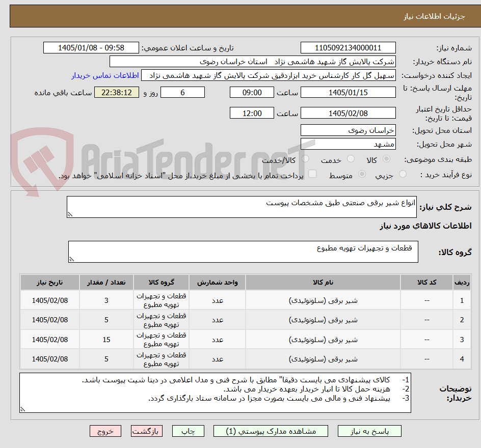Click quantity 5 in row 4

click(x=106, y=359)
